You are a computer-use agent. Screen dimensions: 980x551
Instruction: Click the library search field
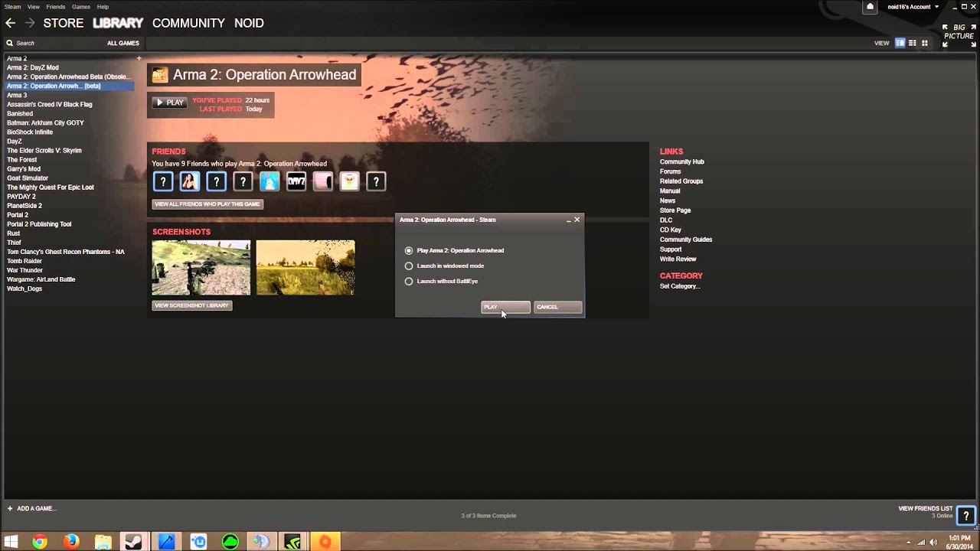[54, 44]
